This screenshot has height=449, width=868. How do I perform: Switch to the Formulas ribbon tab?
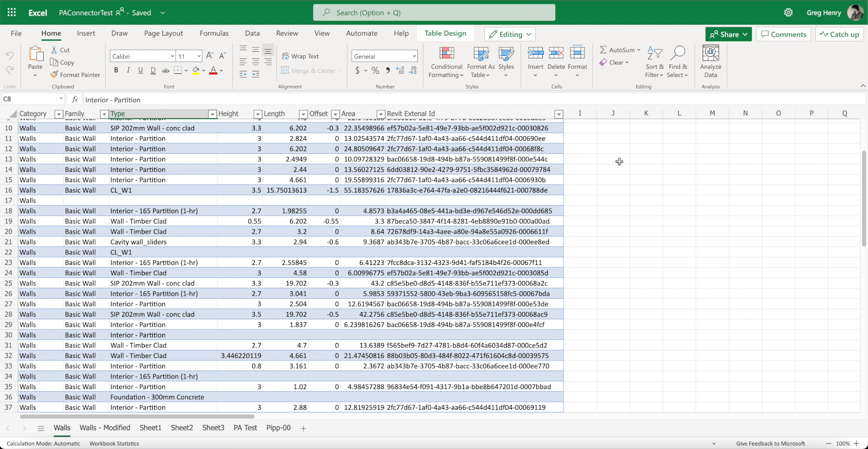click(214, 33)
